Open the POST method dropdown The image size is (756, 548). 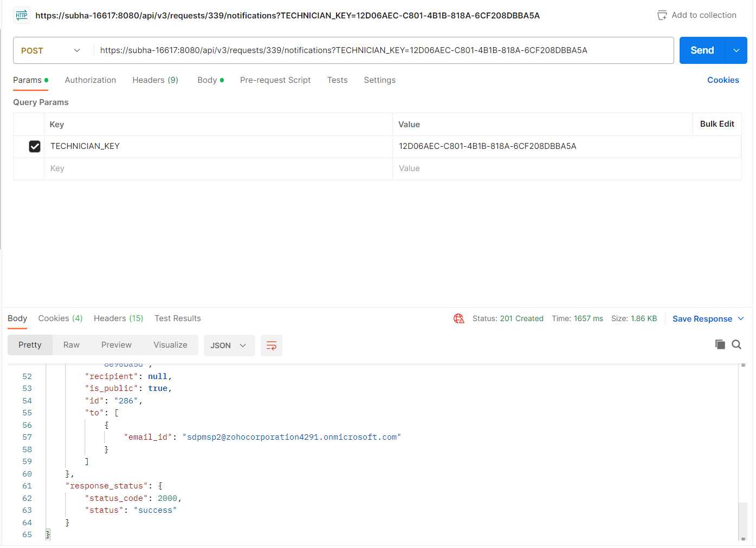pos(50,50)
